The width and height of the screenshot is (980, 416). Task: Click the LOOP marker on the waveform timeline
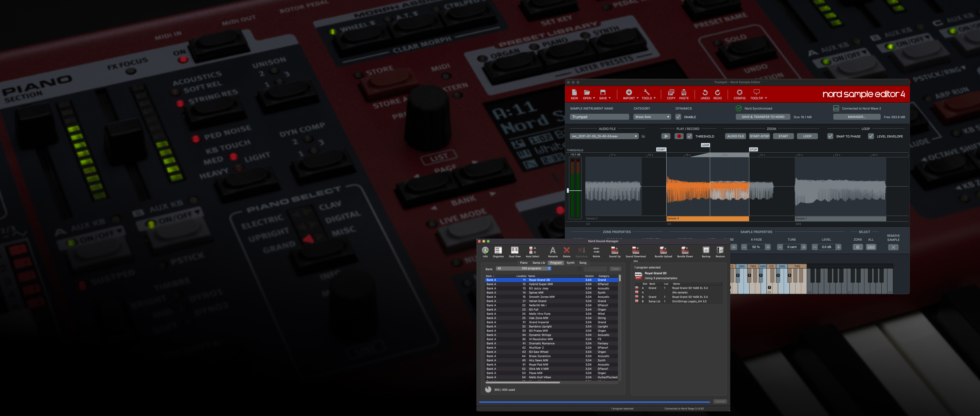705,145
